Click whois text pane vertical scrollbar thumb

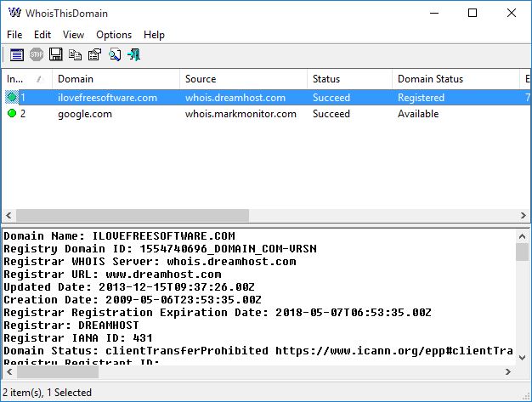(522, 252)
